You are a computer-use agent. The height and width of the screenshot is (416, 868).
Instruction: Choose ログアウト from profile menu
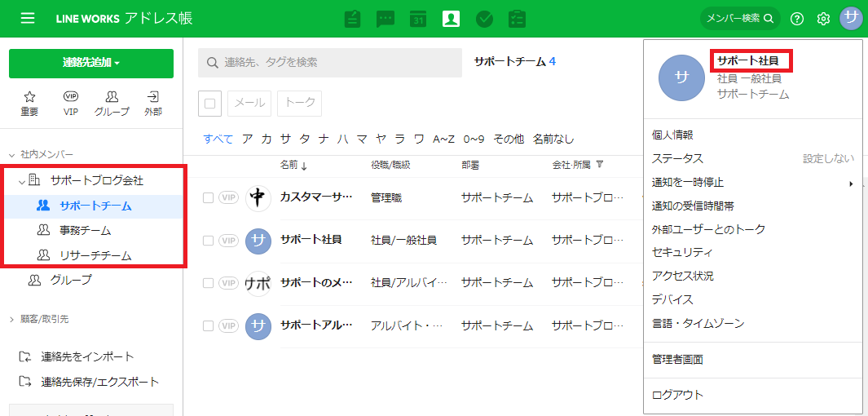(x=677, y=395)
